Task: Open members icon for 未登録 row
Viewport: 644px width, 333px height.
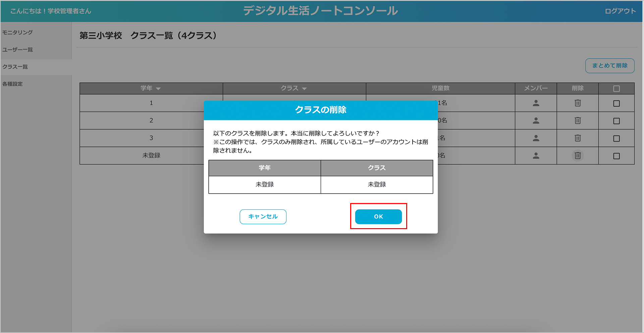Action: 536,155
